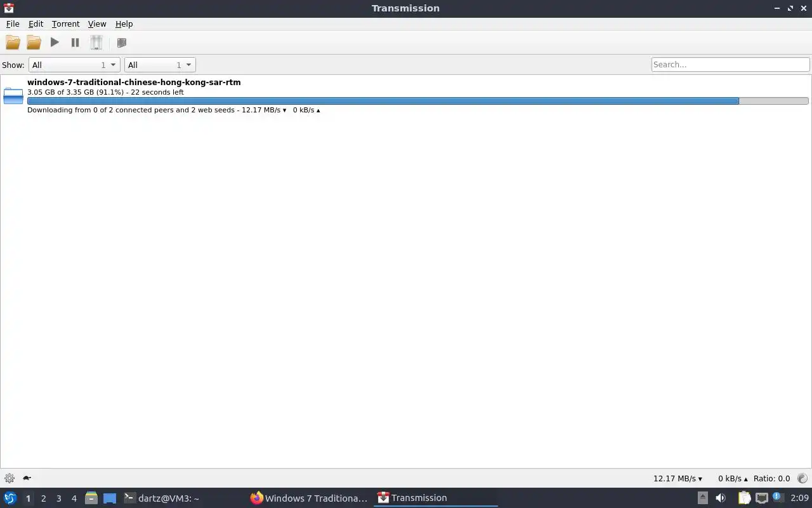
Task: Open the View menu
Action: click(96, 23)
